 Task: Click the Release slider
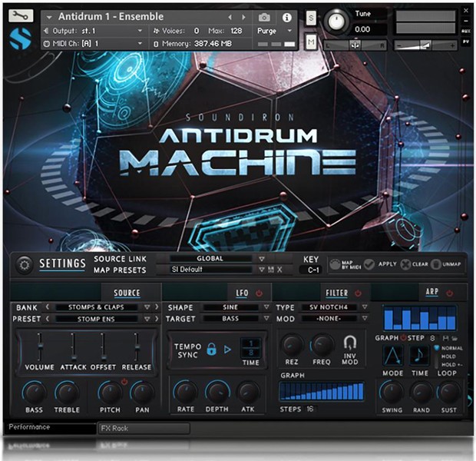[137, 347]
